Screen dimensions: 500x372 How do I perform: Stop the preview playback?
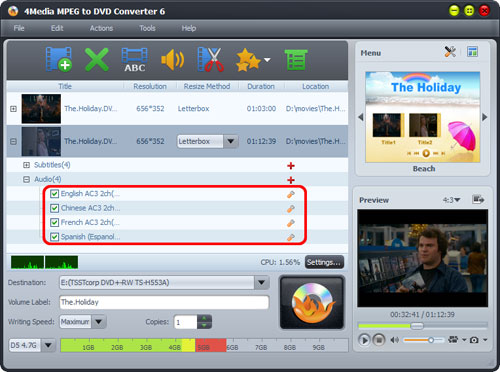(x=379, y=340)
